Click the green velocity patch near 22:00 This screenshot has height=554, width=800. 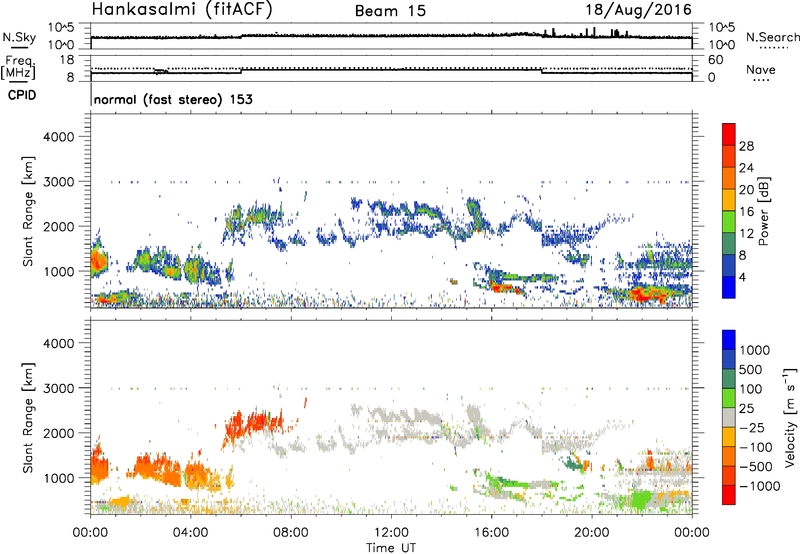point(642,498)
